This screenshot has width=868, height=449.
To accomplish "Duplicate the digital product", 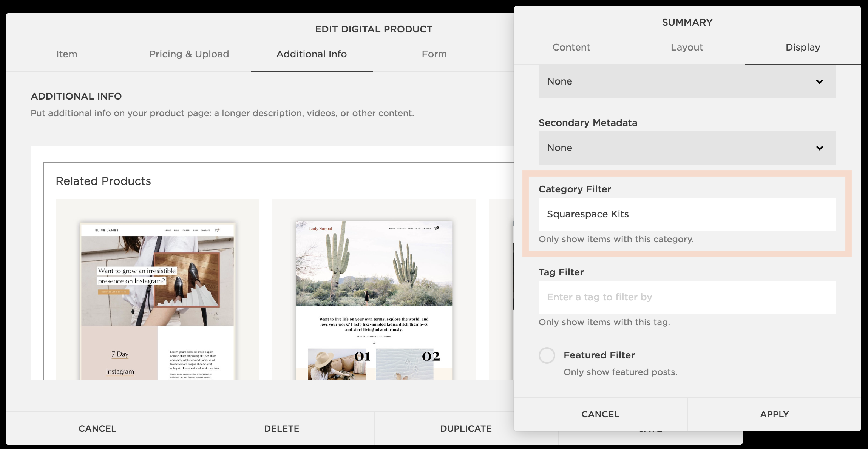I will (x=466, y=429).
